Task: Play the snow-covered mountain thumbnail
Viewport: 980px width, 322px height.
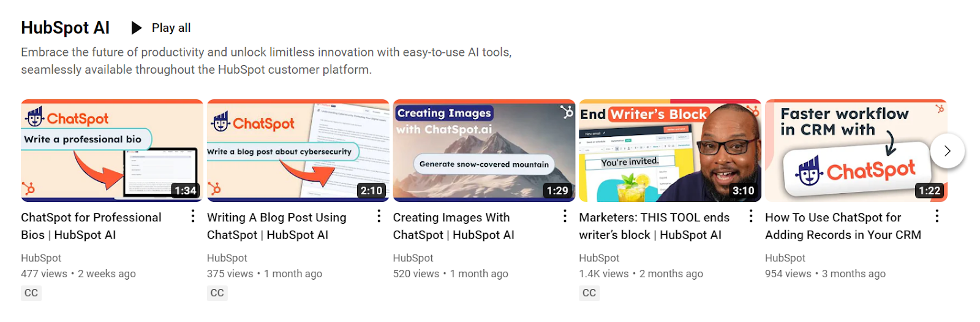Action: (x=484, y=150)
